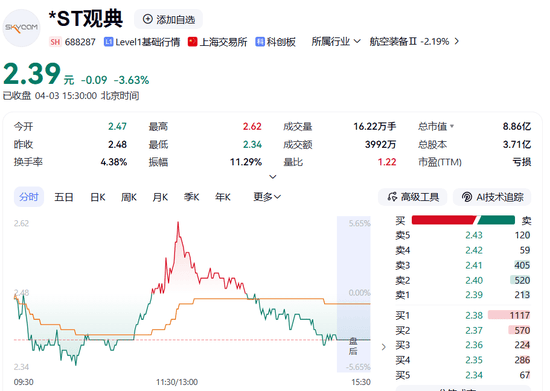Viewport: 550px width, 391px height.
Task: Click the SH exchange badge icon
Action: [x=55, y=42]
